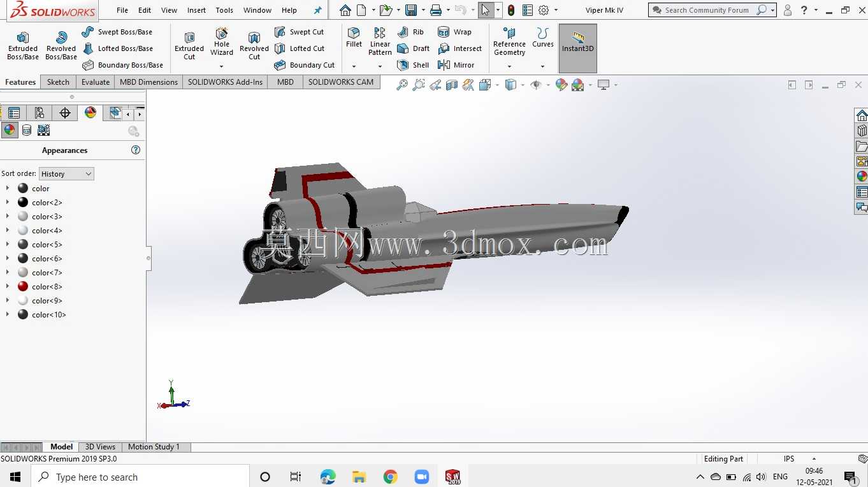Screen dimensions: 868x487
Task: Open the Insert menu
Action: [x=196, y=10]
